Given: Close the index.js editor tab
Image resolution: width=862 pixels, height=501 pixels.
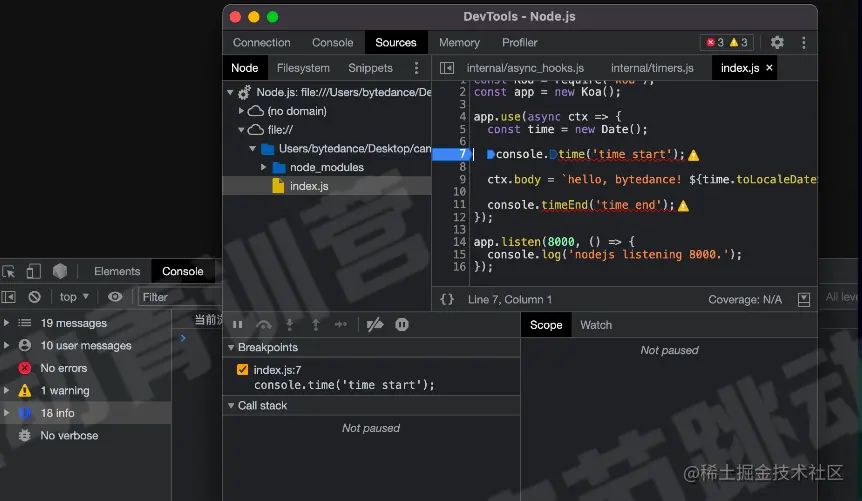Looking at the screenshot, I should [769, 67].
